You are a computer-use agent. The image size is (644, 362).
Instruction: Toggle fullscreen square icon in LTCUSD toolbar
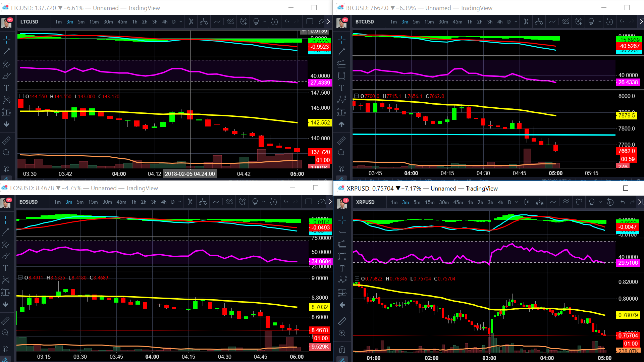(x=310, y=22)
